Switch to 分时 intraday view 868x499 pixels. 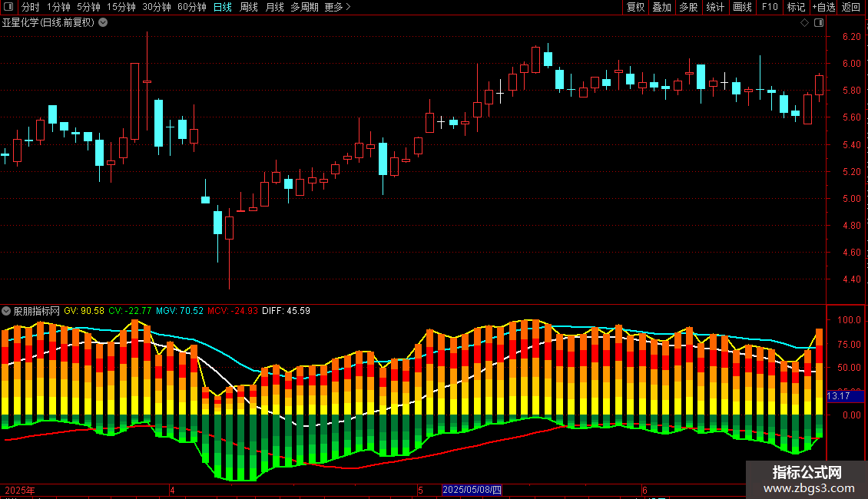[31, 7]
